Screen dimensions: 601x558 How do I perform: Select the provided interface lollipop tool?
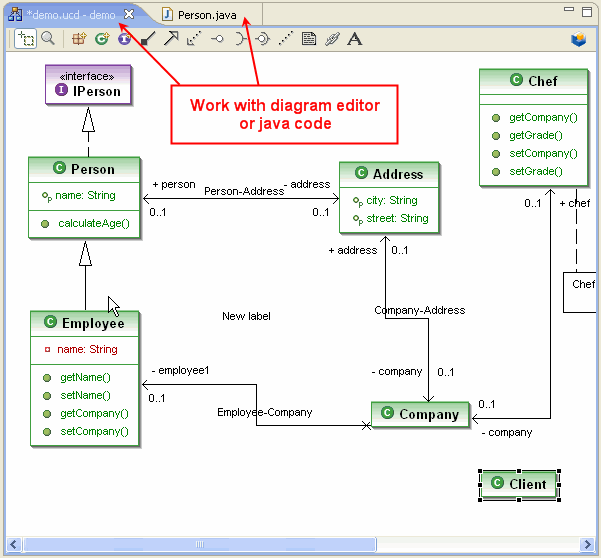pos(217,39)
